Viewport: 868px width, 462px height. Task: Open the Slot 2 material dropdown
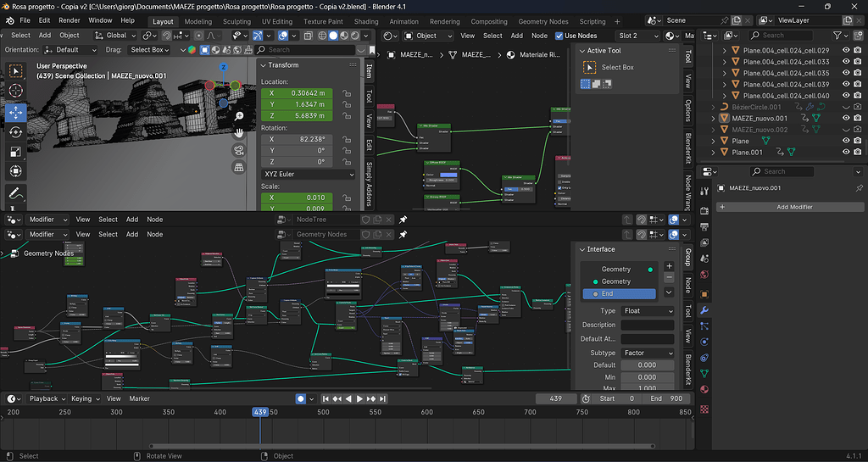coord(638,36)
